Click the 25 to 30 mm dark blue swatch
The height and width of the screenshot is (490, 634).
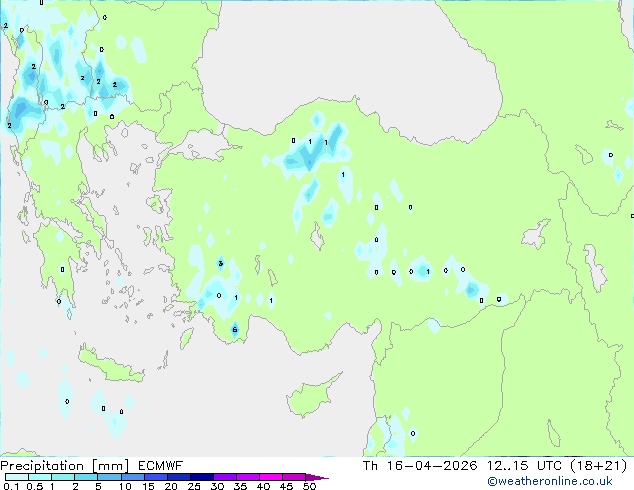coord(202,477)
